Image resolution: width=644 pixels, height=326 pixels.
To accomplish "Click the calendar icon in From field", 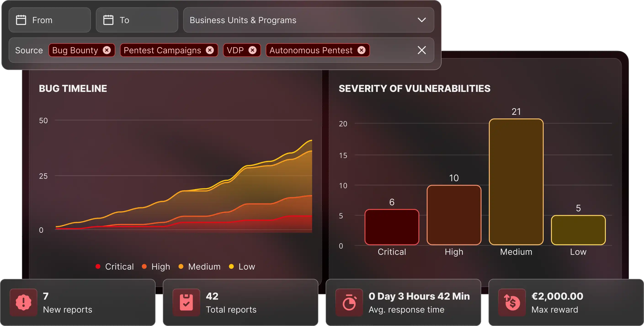I will tap(21, 20).
